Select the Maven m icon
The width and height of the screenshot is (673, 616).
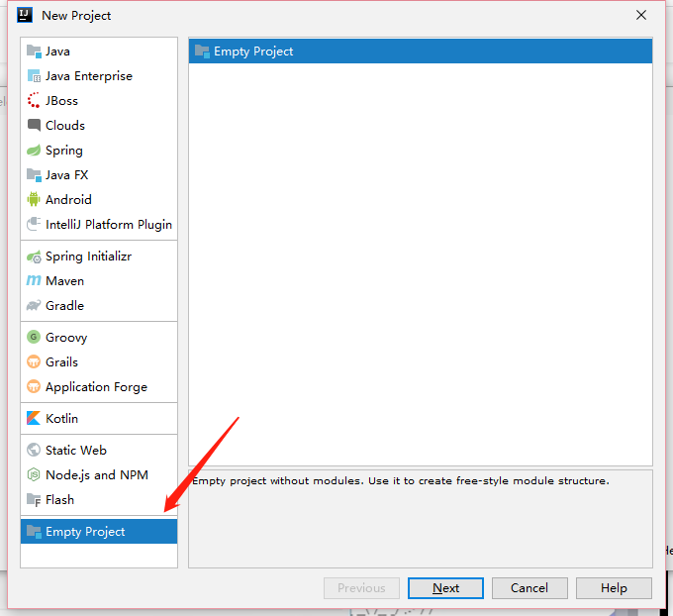(34, 281)
